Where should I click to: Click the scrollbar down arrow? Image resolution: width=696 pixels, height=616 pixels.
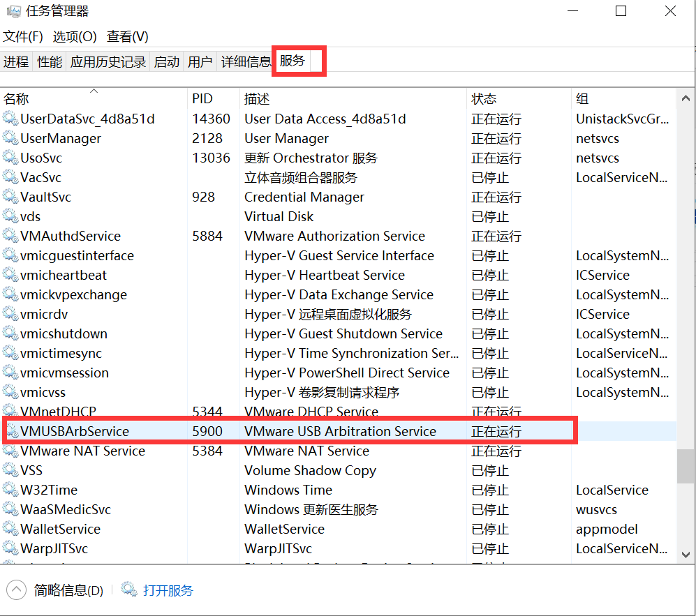coord(686,555)
